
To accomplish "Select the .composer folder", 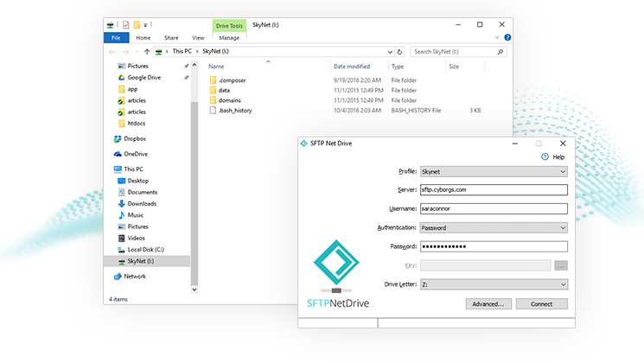I will point(232,80).
